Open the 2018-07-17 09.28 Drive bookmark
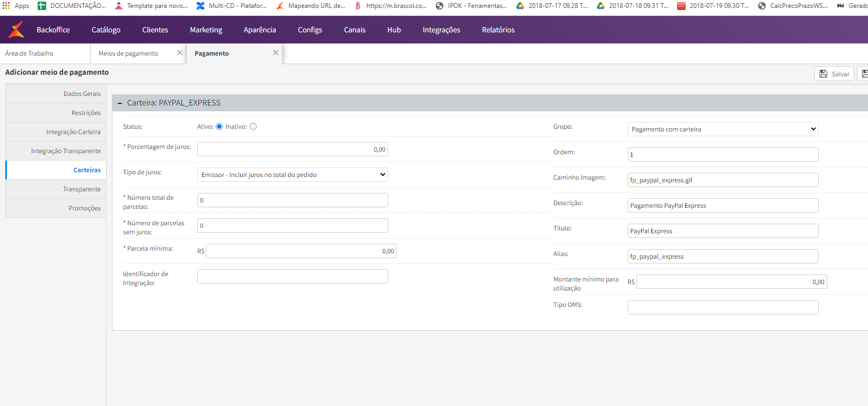The image size is (868, 406). click(x=552, y=6)
